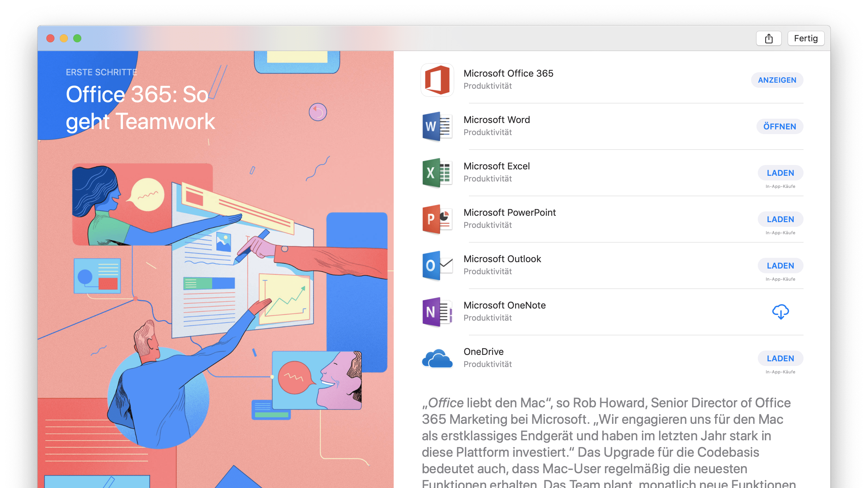868x488 pixels.
Task: Click the In-App-Käufe label under Outlook
Action: (780, 279)
